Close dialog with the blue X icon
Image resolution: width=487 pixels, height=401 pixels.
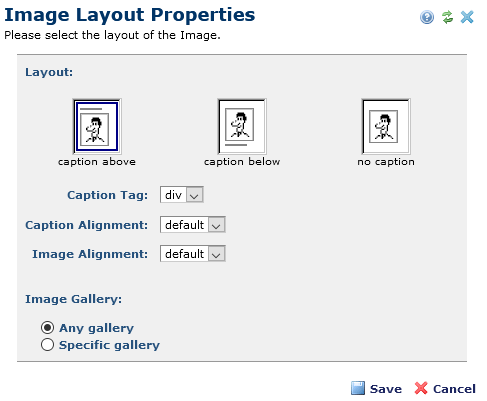[x=467, y=17]
